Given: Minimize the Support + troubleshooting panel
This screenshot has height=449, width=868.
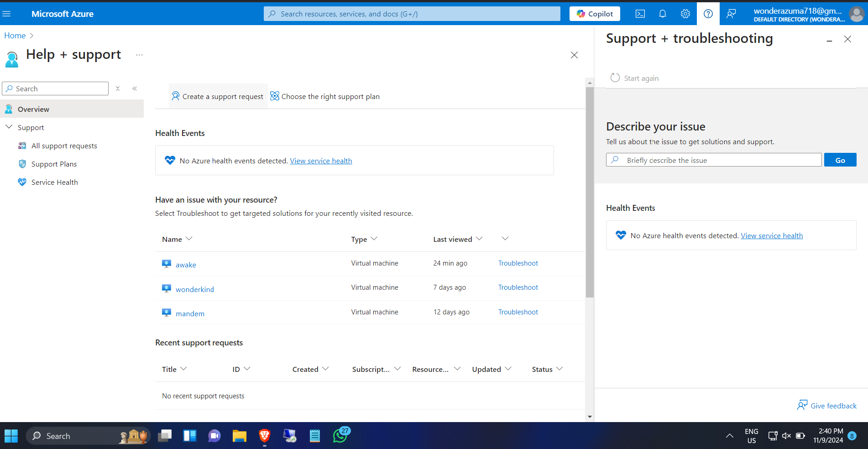Looking at the screenshot, I should (829, 41).
